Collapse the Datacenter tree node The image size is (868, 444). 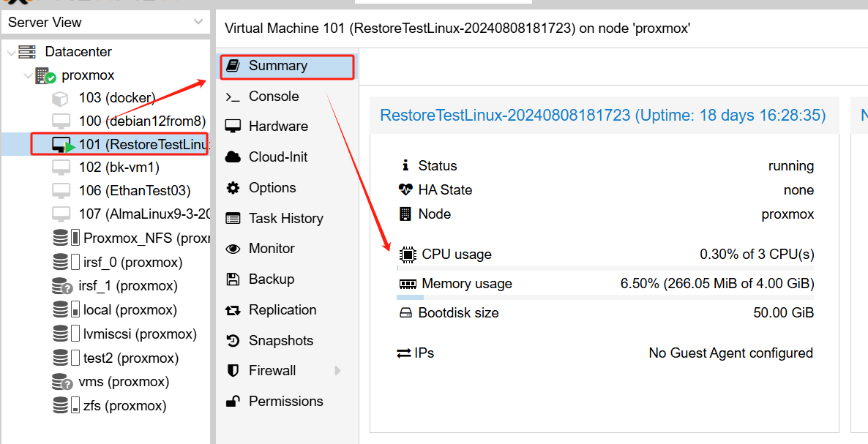point(10,52)
